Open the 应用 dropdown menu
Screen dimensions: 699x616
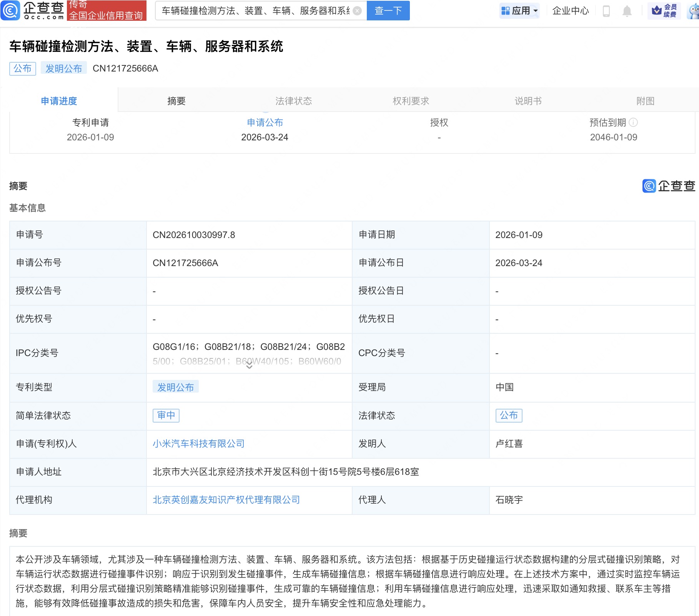coord(519,11)
